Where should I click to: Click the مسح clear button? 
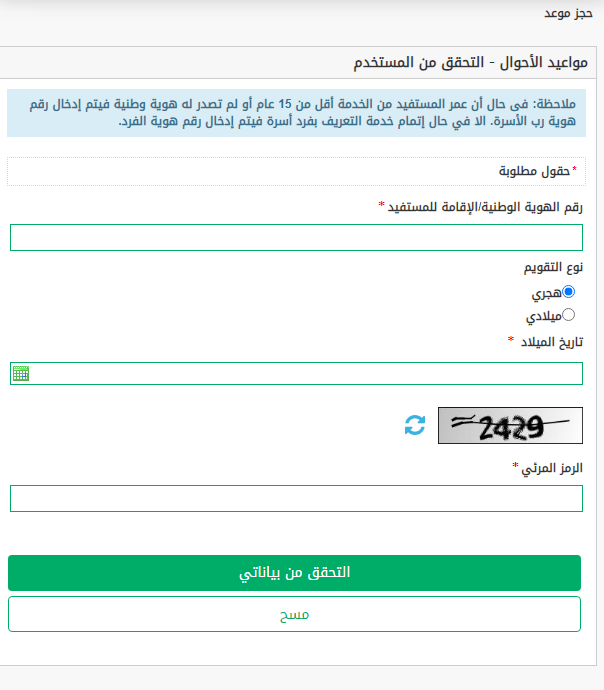294,614
